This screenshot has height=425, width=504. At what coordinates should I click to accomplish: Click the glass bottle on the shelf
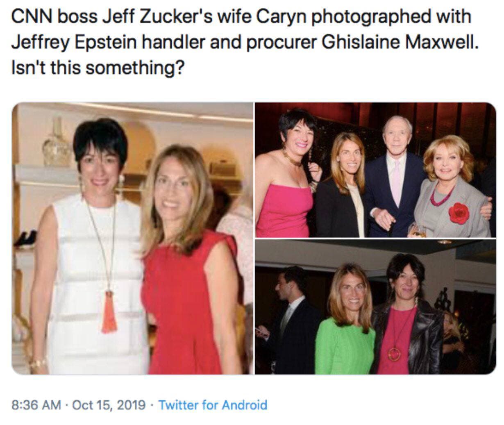point(57,143)
